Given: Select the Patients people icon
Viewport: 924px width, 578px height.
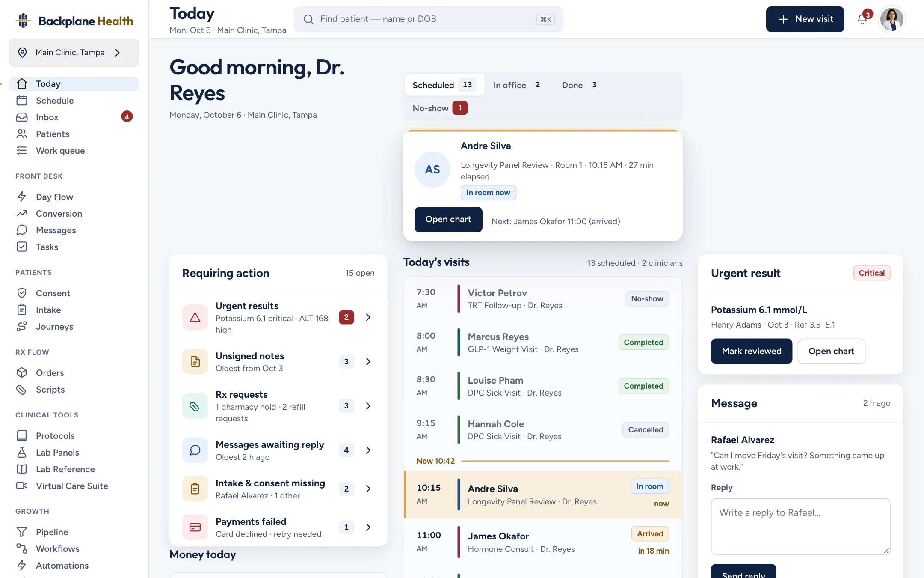Looking at the screenshot, I should click(22, 134).
